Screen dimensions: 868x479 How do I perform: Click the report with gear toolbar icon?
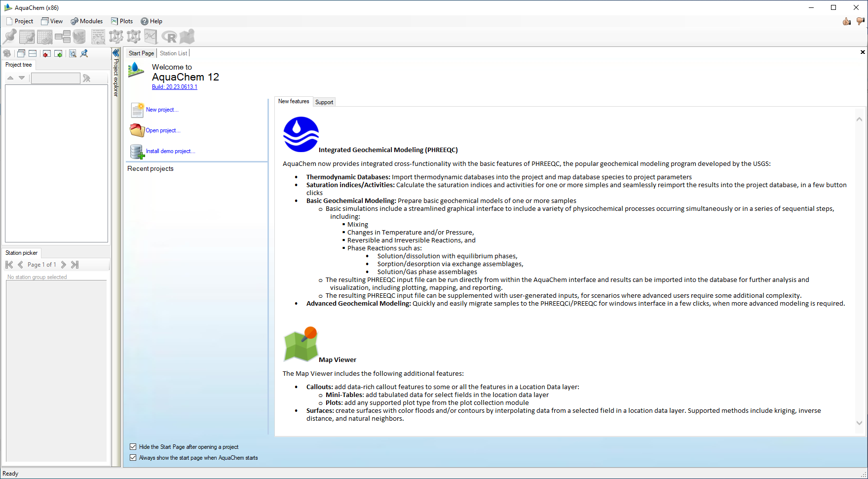pyautogui.click(x=98, y=37)
